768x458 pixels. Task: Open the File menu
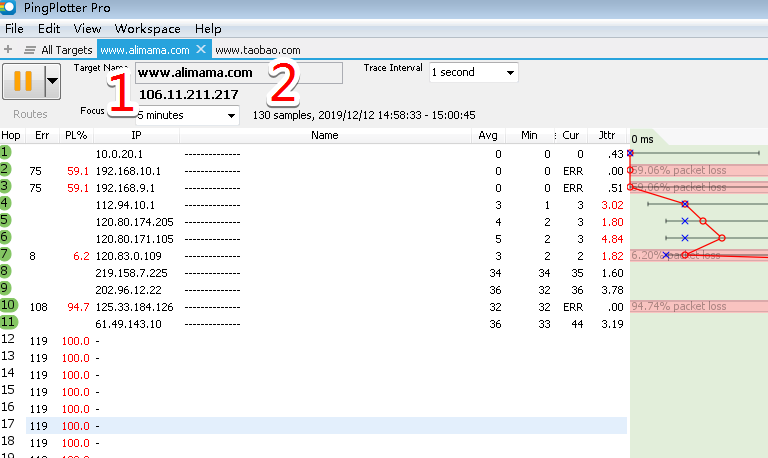14,29
